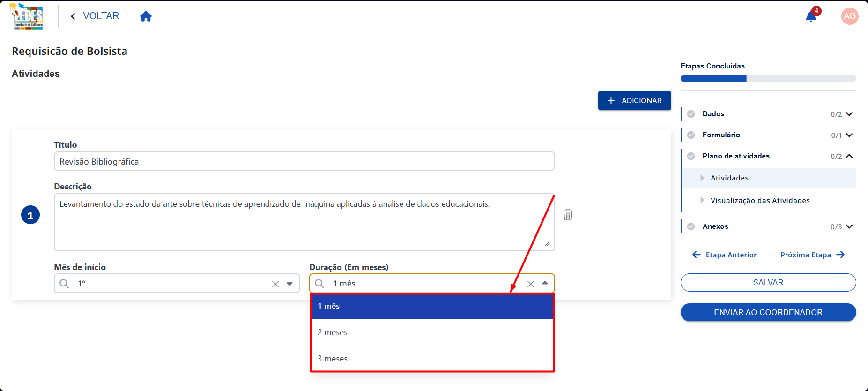This screenshot has width=868, height=391.
Task: Click the '0/1' count next to Formulário
Action: [837, 135]
